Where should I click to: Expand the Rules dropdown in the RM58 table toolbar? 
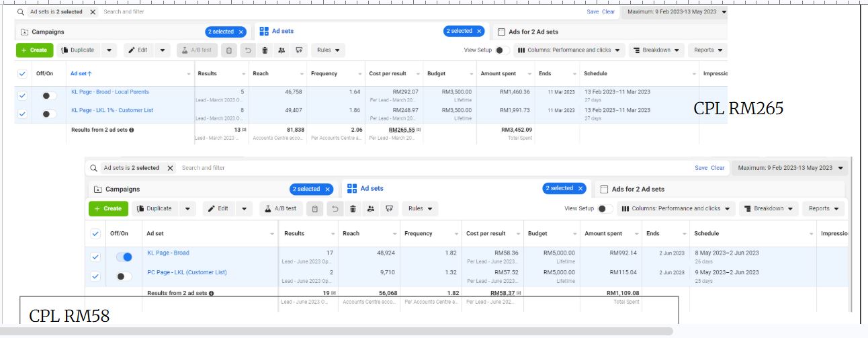click(420, 209)
